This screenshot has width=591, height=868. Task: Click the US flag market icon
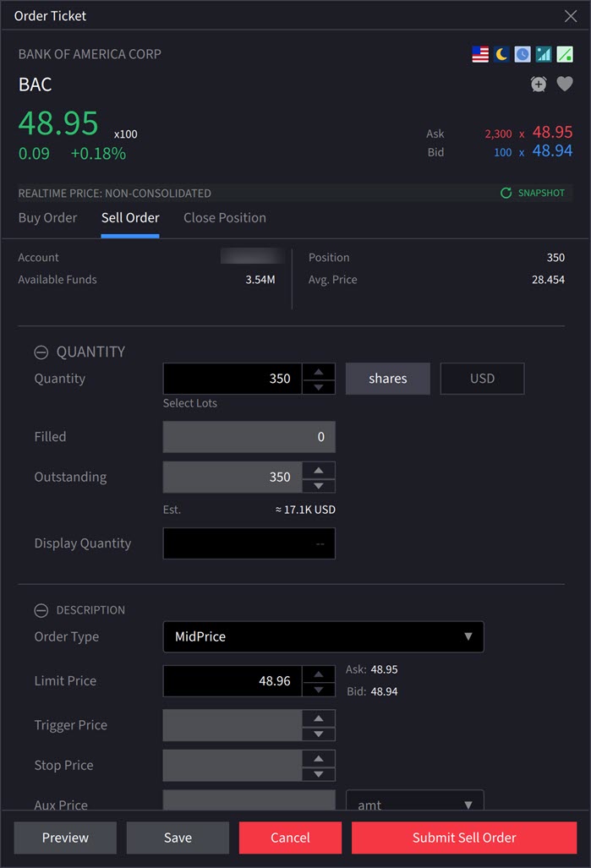tap(480, 54)
